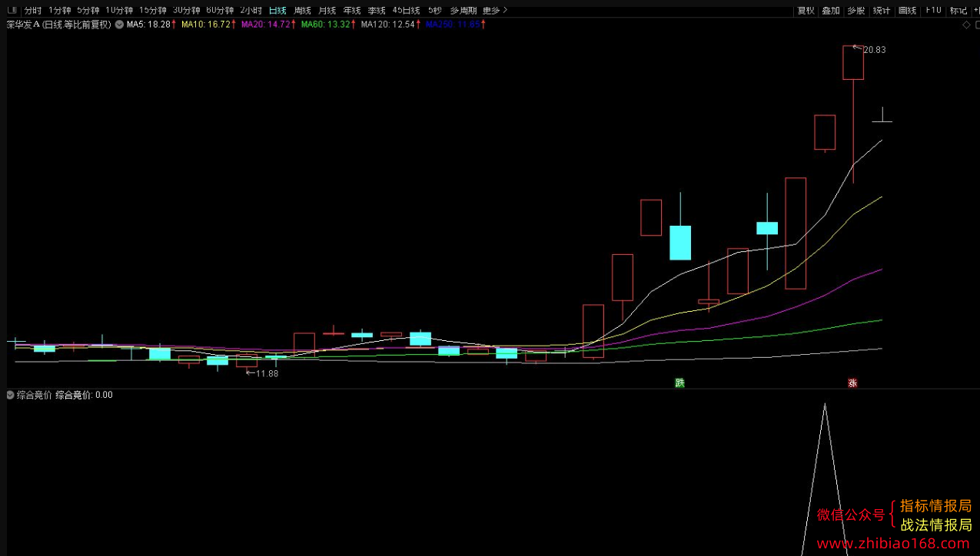
Task: Click the MA10: 16.72 indicator value
Action: tap(206, 25)
